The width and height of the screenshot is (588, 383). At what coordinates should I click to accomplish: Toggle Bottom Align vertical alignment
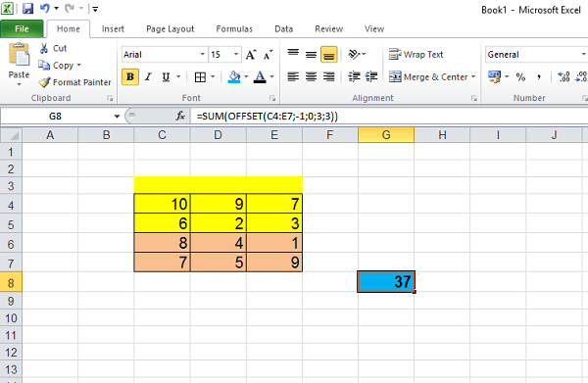tap(329, 54)
